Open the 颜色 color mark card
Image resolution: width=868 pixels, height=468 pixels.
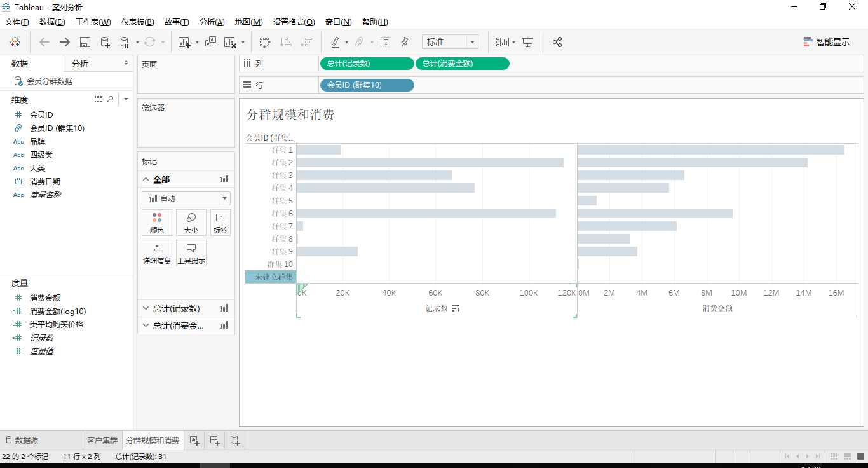(157, 223)
